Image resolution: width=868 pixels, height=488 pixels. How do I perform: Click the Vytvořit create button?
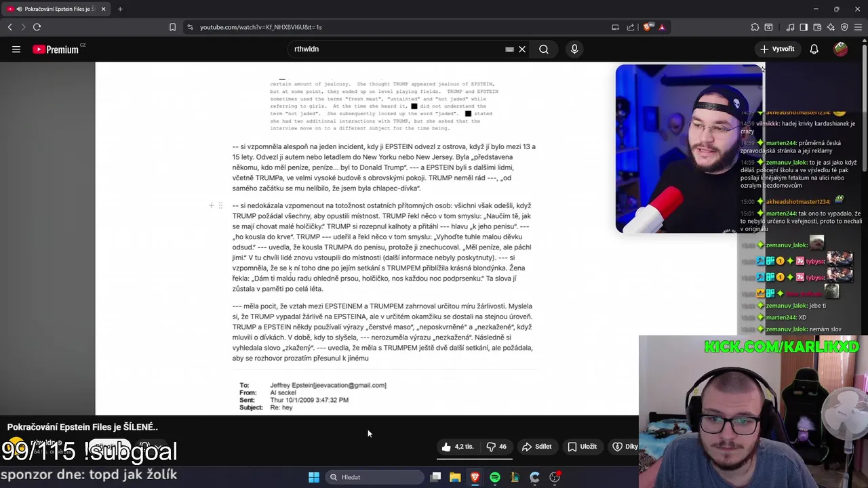point(777,49)
